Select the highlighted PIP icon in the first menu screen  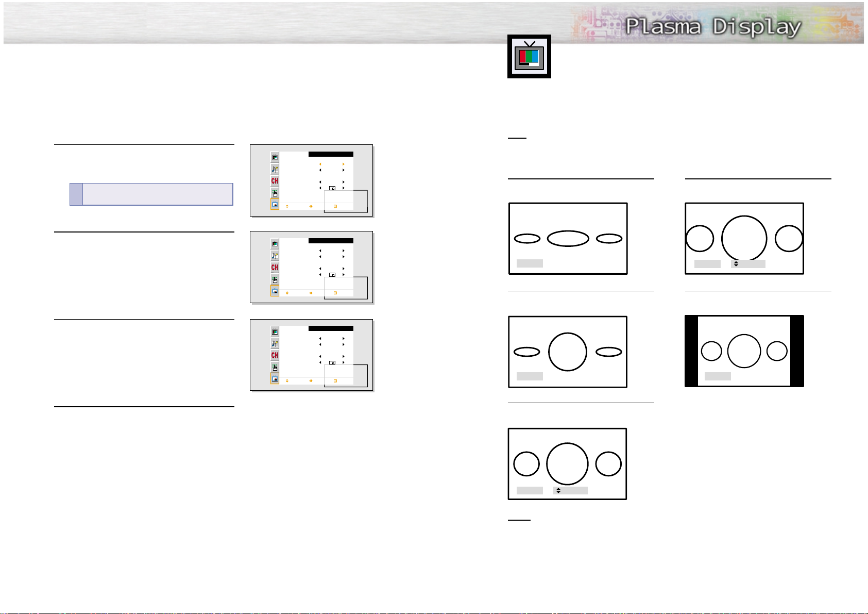click(x=275, y=204)
